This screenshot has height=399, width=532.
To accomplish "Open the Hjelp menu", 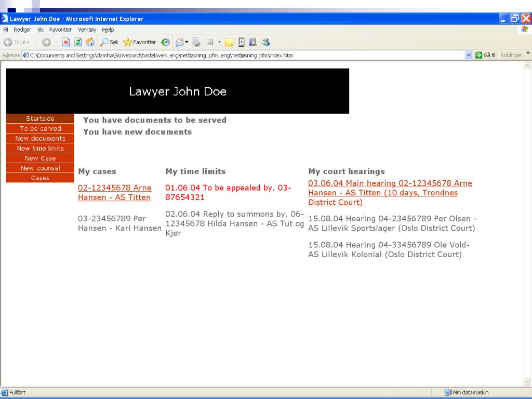I will (108, 30).
